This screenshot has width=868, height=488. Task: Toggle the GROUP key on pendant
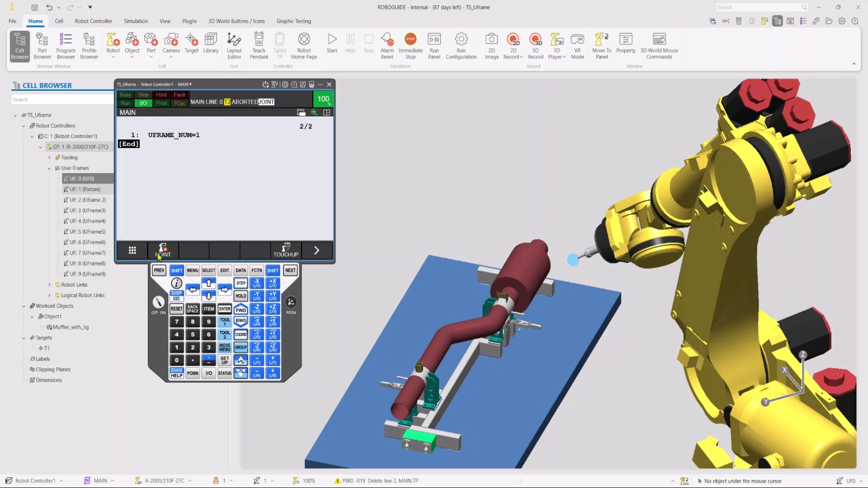click(x=241, y=347)
